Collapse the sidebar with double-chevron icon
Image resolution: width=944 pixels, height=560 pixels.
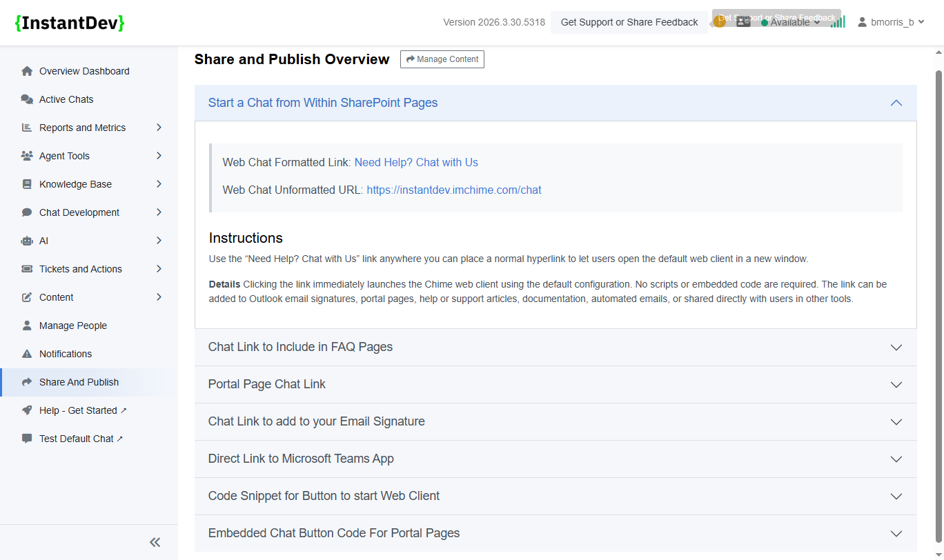pos(155,542)
